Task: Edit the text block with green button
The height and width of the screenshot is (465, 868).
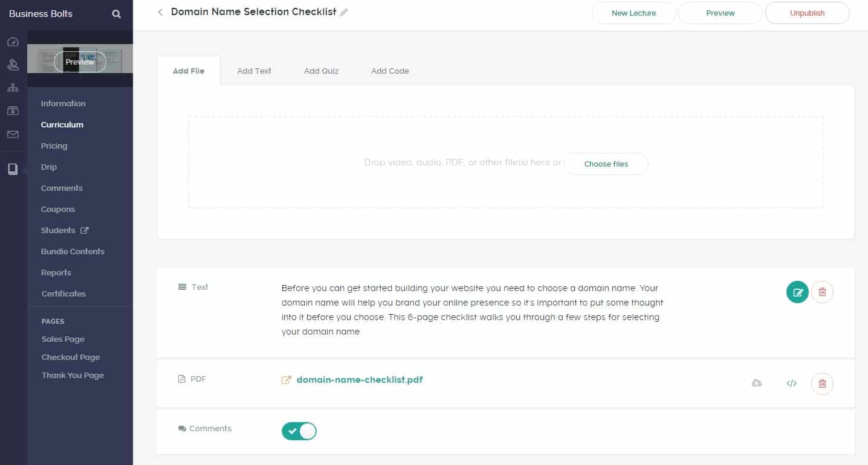Action: pyautogui.click(x=797, y=292)
